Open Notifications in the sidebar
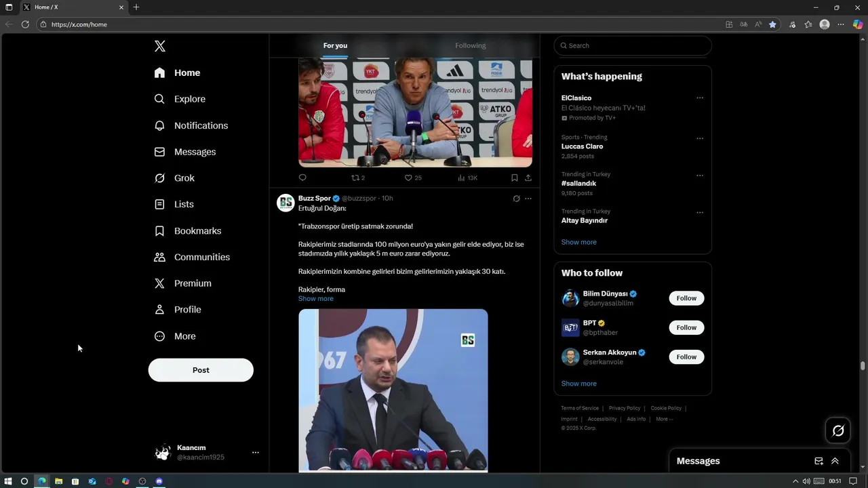 191,125
